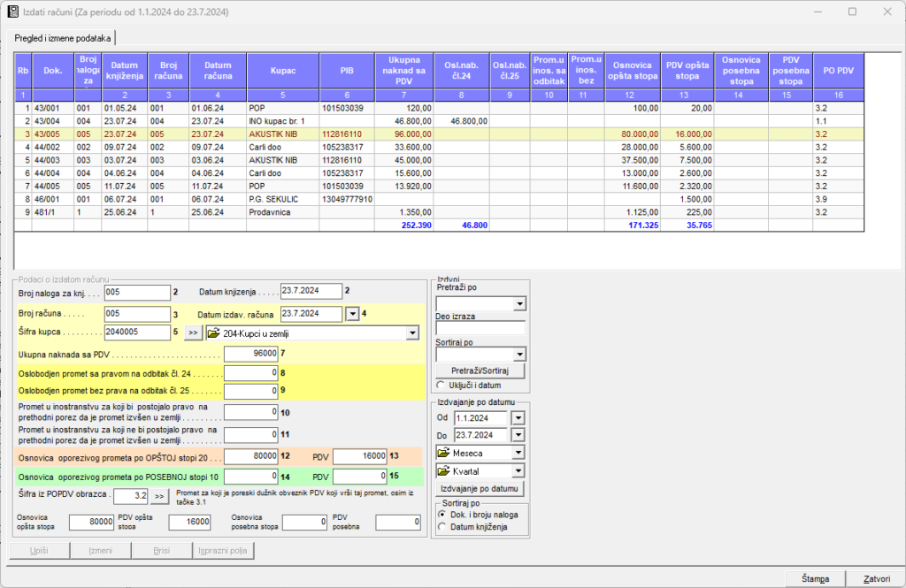The image size is (906, 588).
Task: Open the calendar arrow for Datum izdav. računa
Action: 352,313
